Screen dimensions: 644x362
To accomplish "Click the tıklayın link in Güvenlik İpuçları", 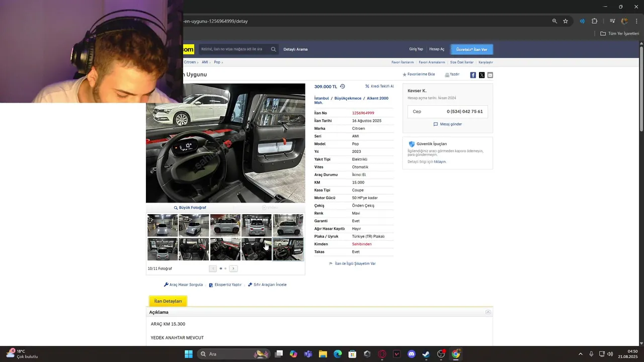I will click(x=440, y=162).
